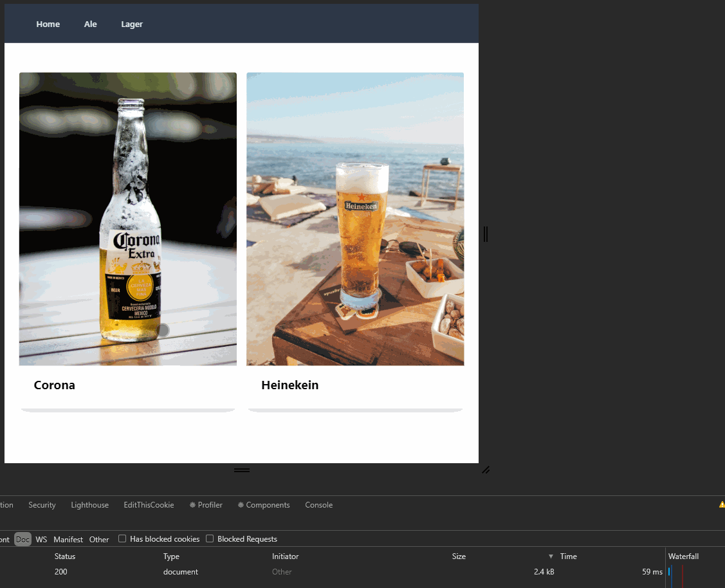Go to the Ale page
This screenshot has width=725, height=588.
[90, 24]
